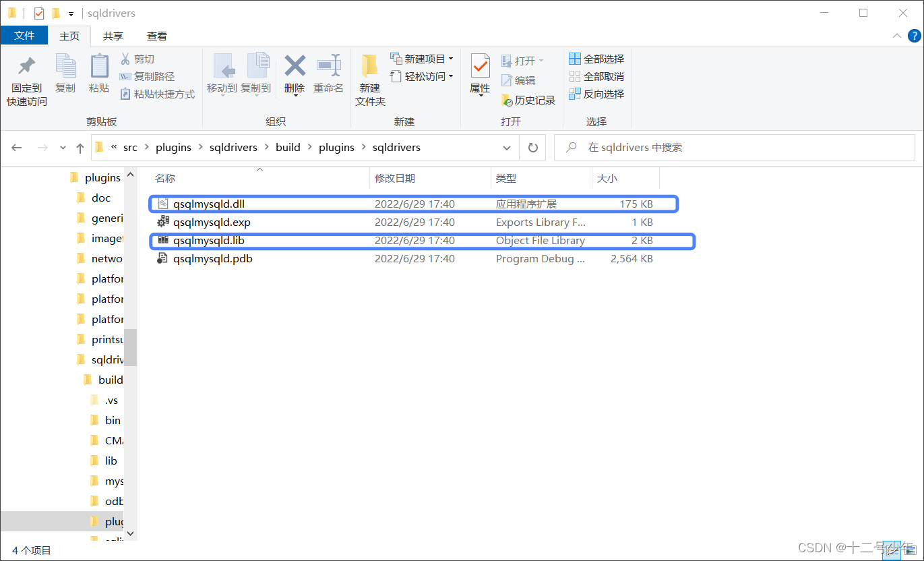
Task: Click the Refresh button
Action: (x=532, y=147)
